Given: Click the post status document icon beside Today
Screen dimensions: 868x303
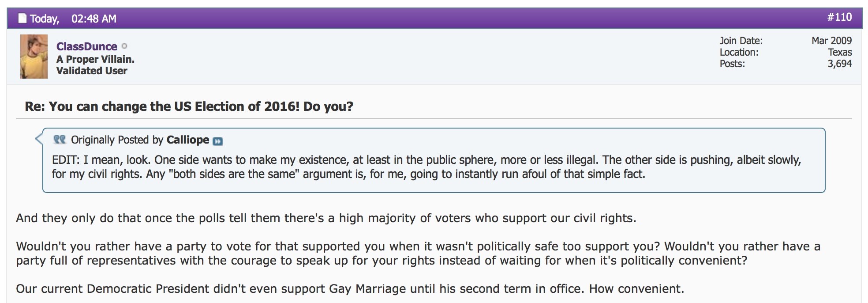Looking at the screenshot, I should pos(22,19).
